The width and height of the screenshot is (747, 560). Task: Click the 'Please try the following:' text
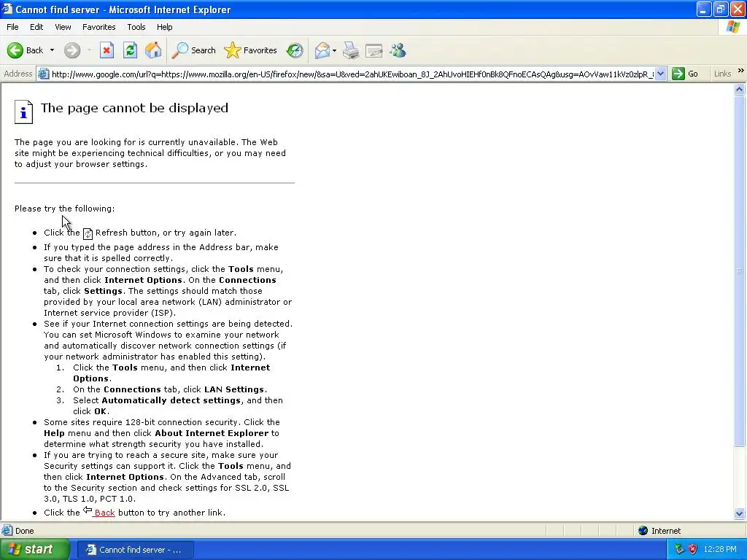click(x=64, y=209)
